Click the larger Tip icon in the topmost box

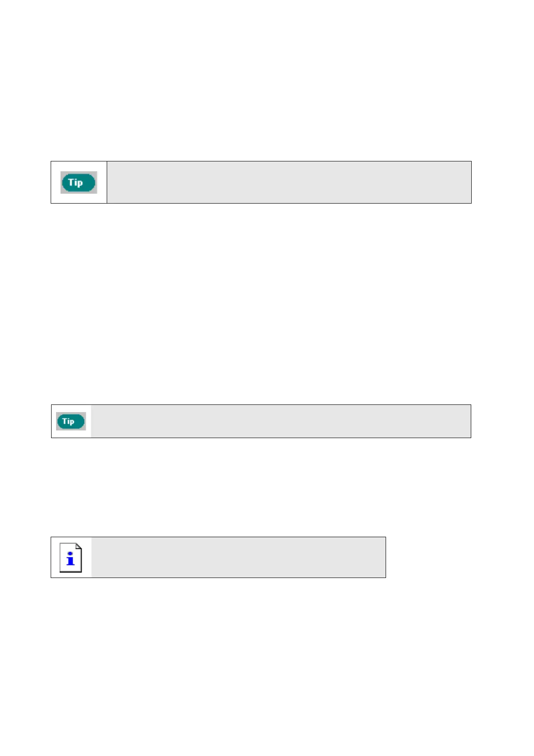click(79, 182)
